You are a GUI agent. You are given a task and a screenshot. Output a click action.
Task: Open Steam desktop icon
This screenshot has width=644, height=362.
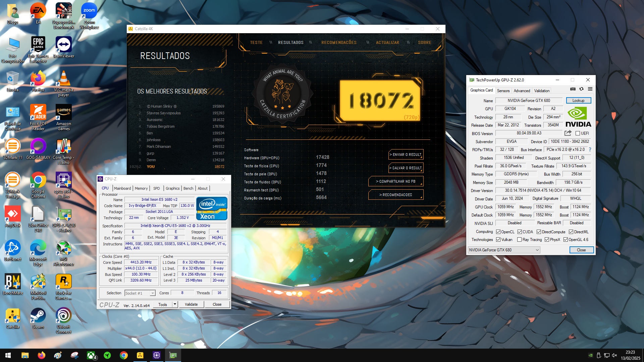(38, 318)
